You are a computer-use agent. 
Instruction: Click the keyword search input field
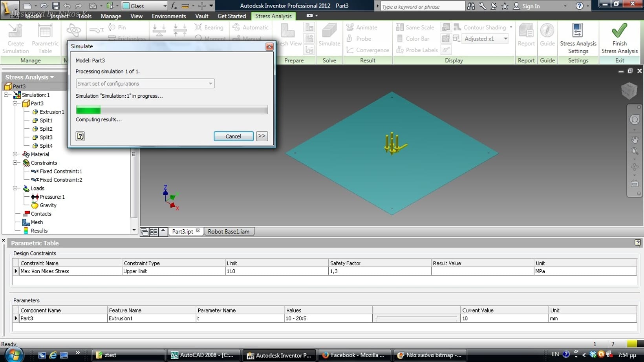[422, 6]
